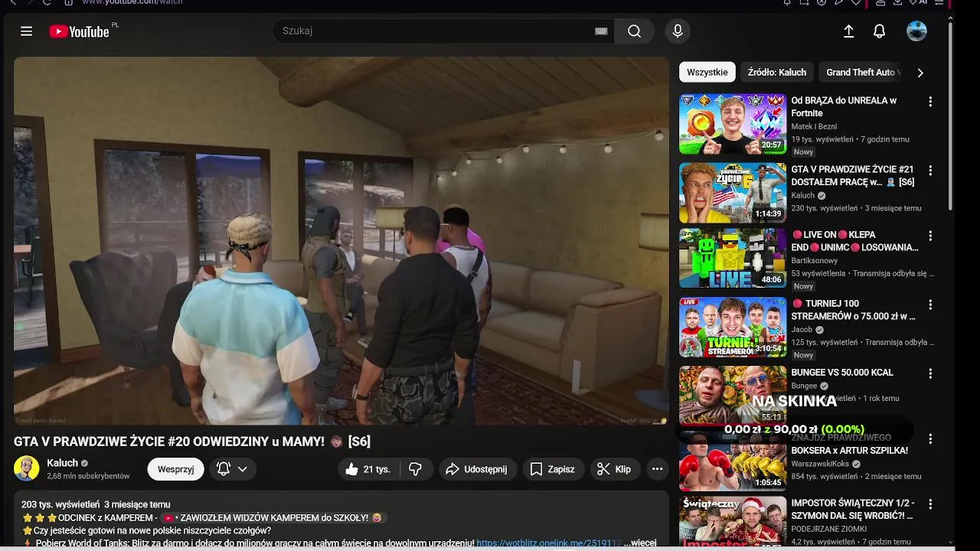
Task: Open PODEJRZANE ZIOMKI channel name
Action: 829,529
